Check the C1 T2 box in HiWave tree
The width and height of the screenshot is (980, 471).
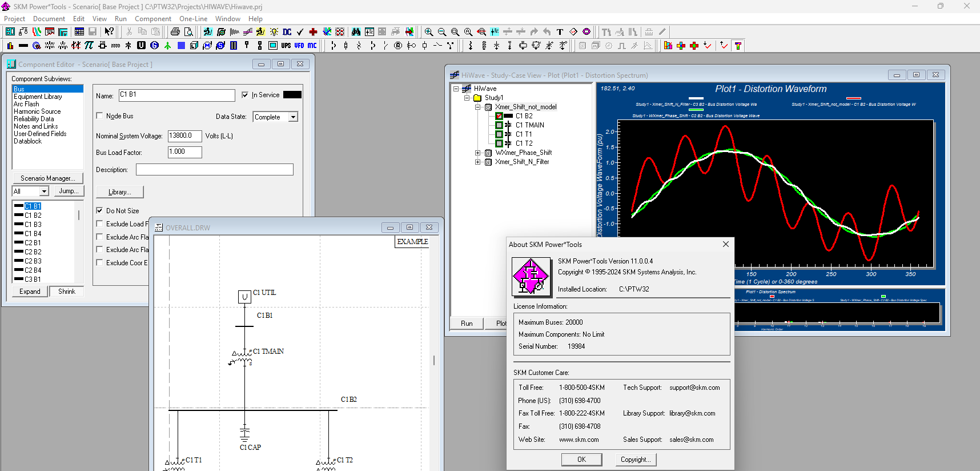pos(499,143)
